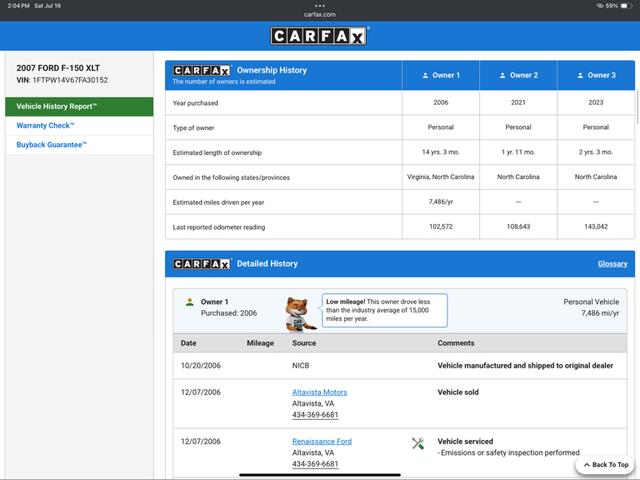The height and width of the screenshot is (480, 640).
Task: Click the Back To Top button
Action: (x=606, y=464)
